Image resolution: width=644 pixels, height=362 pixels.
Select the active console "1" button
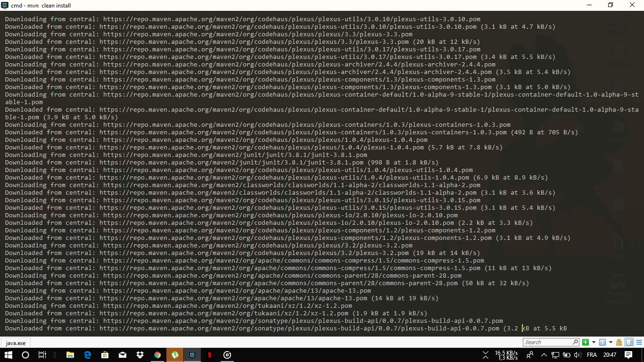pyautogui.click(x=603, y=342)
